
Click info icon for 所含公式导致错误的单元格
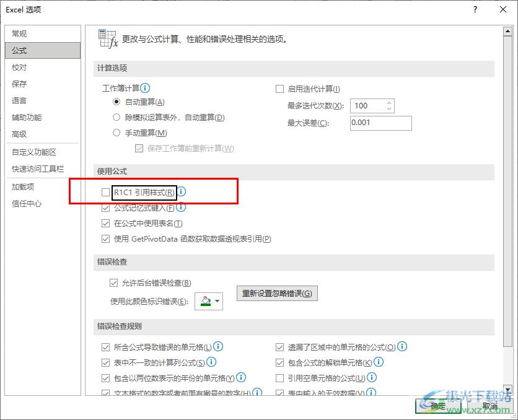pos(218,346)
